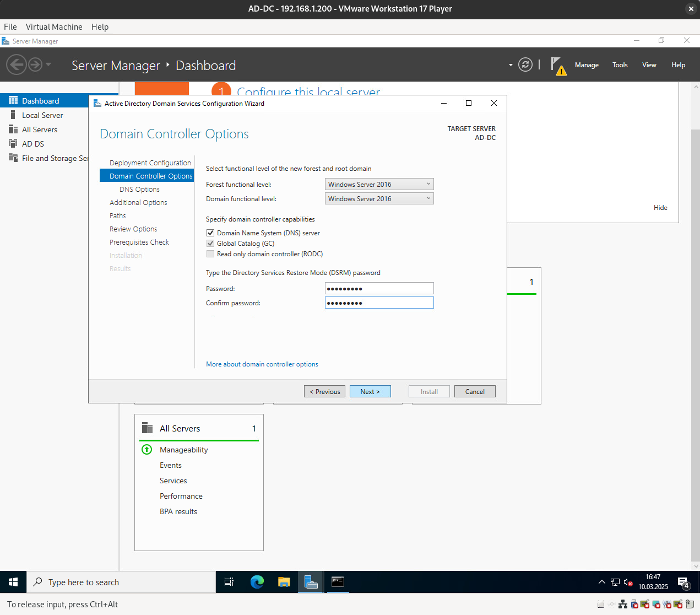Open the Server Manager View menu
This screenshot has height=615, width=700.
click(x=649, y=65)
